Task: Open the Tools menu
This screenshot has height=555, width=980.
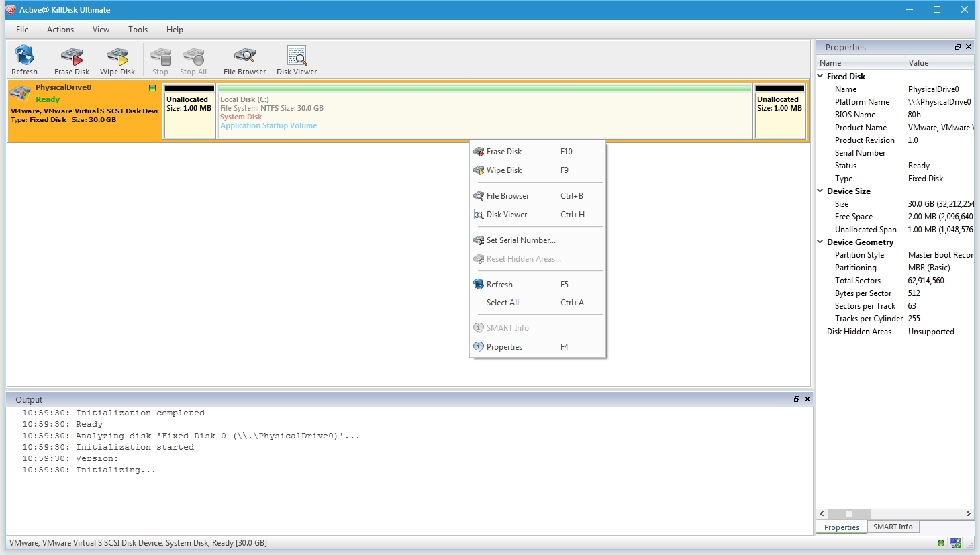Action: pyautogui.click(x=138, y=30)
